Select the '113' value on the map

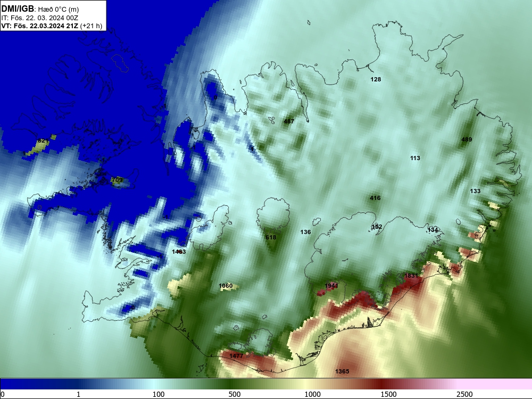[x=415, y=158]
